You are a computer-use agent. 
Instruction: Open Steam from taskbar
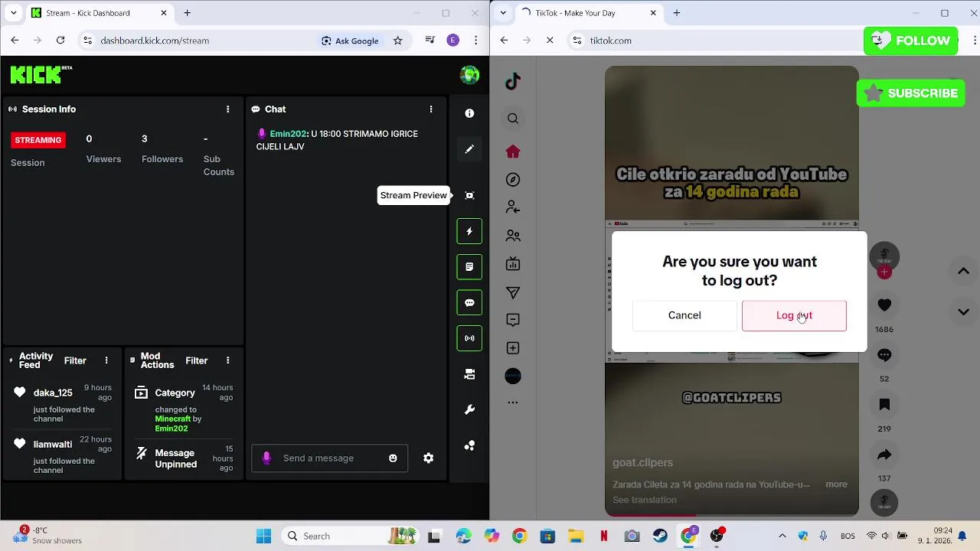click(660, 536)
